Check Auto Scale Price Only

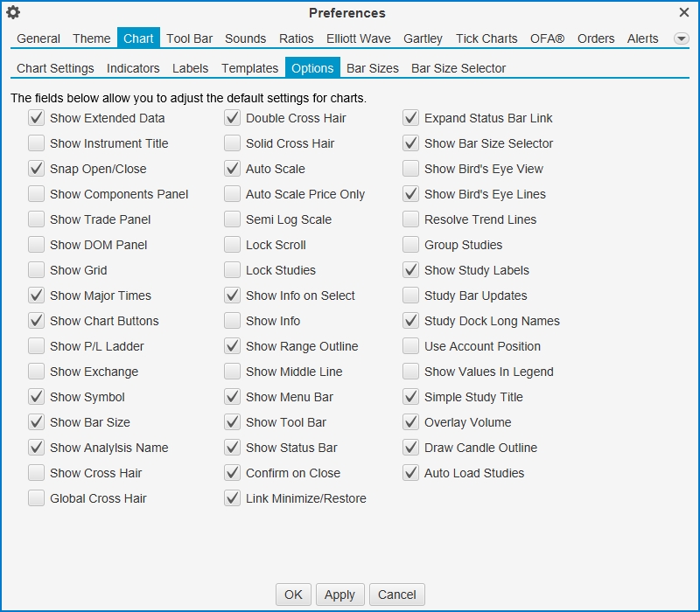[232, 194]
